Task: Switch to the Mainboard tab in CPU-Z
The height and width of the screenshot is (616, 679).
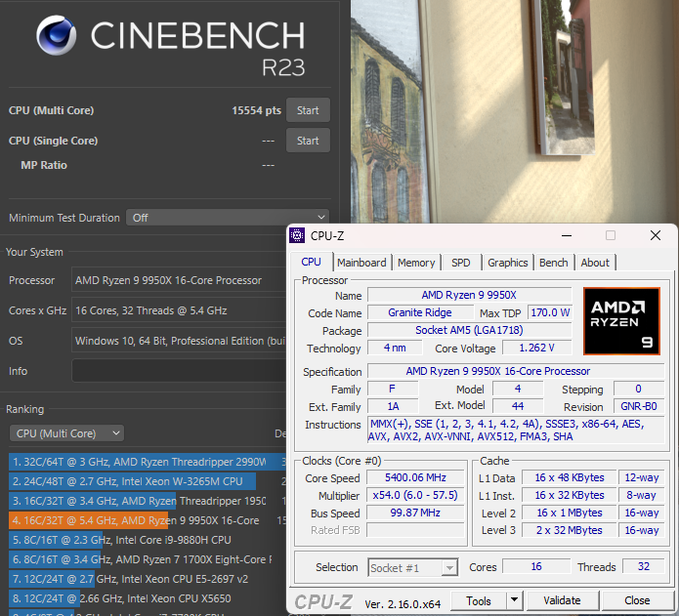Action: click(361, 263)
